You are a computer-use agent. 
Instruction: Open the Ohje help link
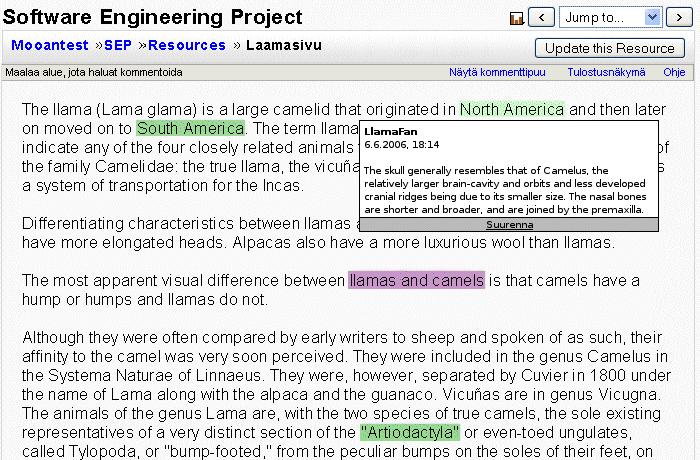click(674, 72)
